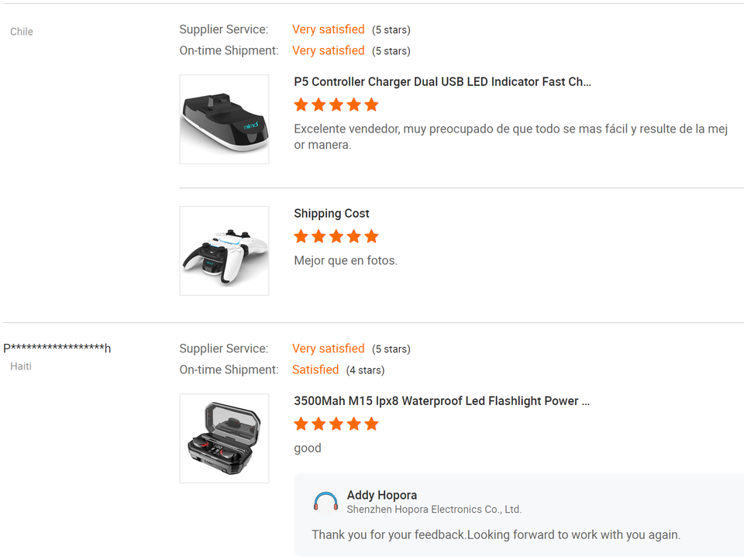Open Shenzhen Hopora Electronics Co., Ltd. link
This screenshot has width=744, height=560.
(x=434, y=510)
